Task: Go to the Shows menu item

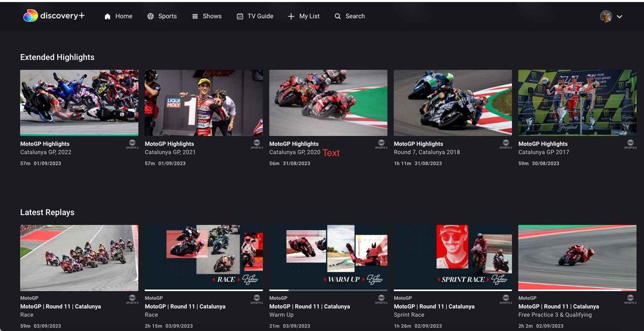Action: pyautogui.click(x=212, y=17)
